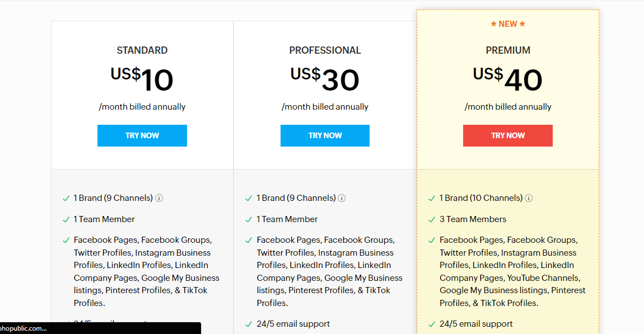Select the STANDARD plan heading
Screen dimensions: 644x334
(142, 50)
